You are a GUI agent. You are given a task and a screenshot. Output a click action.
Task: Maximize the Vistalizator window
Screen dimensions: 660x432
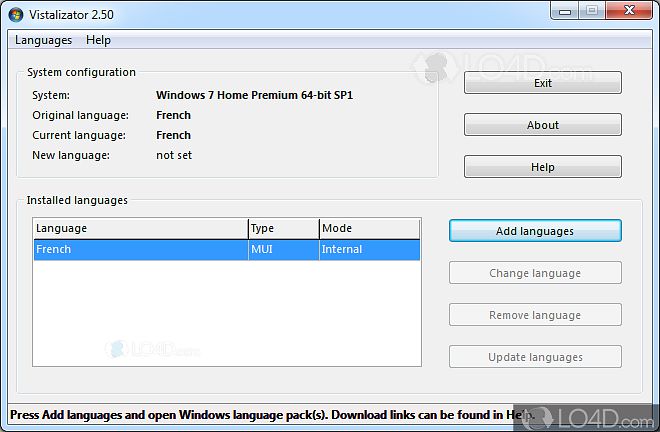tap(592, 11)
